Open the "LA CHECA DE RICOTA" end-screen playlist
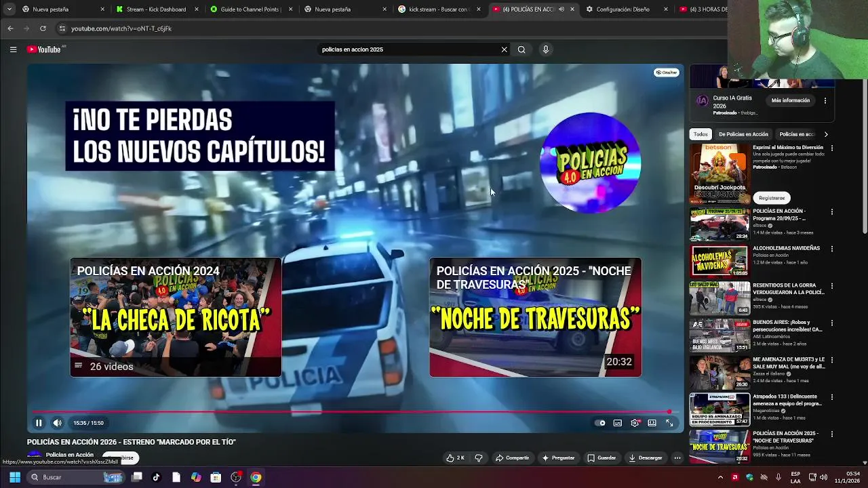Viewport: 868px width, 488px height. (x=176, y=317)
